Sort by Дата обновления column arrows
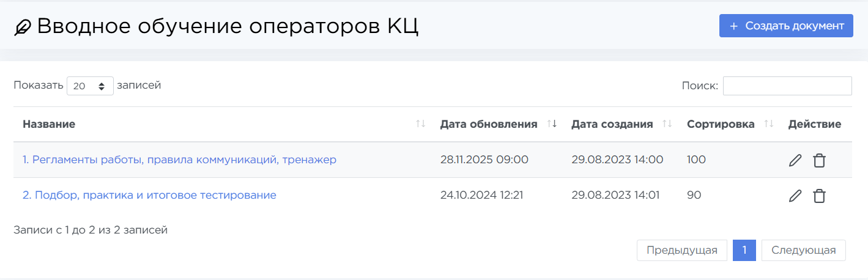868x280 pixels. pos(552,124)
